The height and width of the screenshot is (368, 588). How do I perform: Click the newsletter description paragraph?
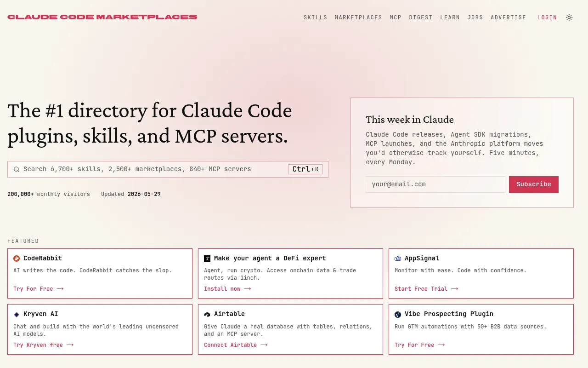click(x=454, y=148)
